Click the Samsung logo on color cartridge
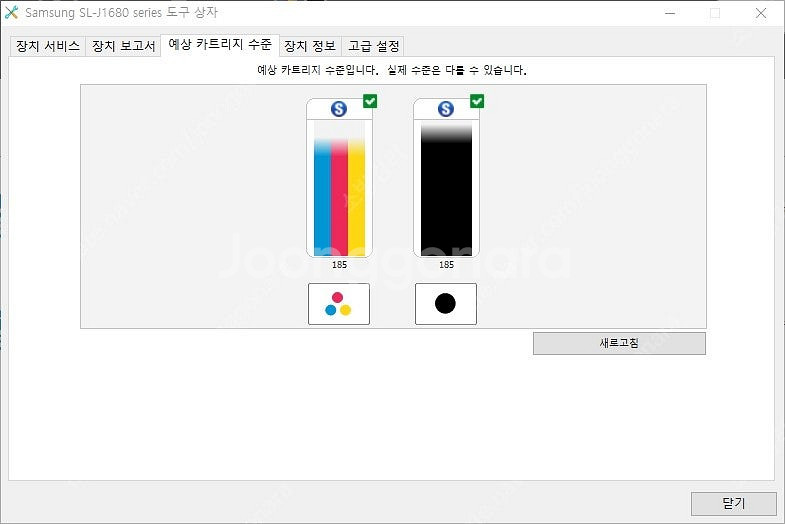Viewport: 785px width, 524px height. (x=339, y=109)
